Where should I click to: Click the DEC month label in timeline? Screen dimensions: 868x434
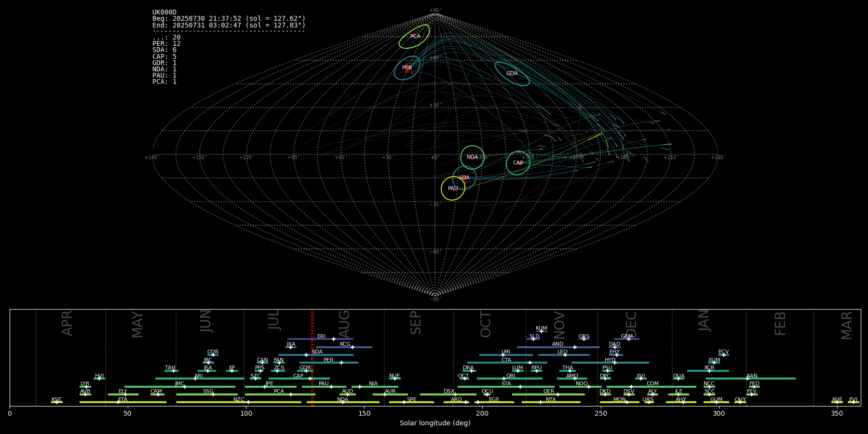pos(631,324)
